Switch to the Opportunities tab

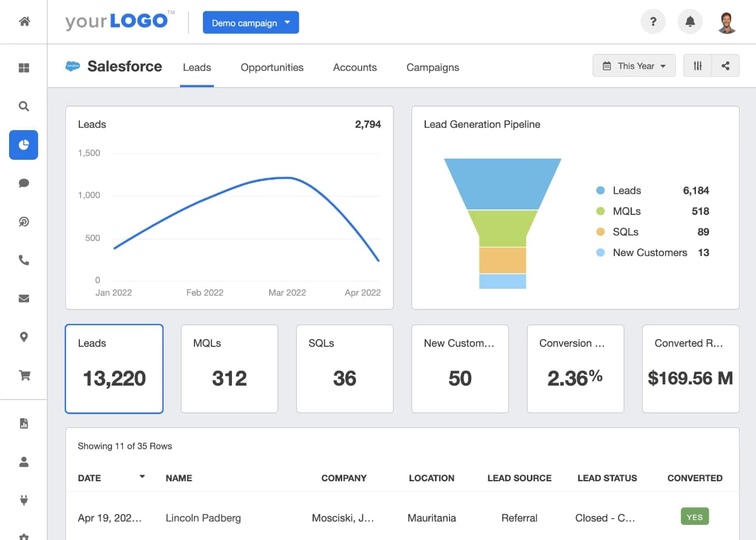pyautogui.click(x=272, y=67)
